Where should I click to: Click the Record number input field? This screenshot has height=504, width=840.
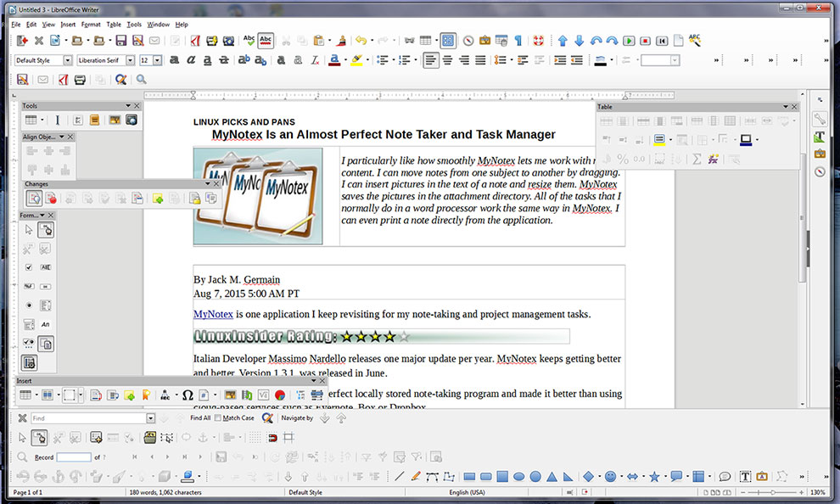point(74,457)
